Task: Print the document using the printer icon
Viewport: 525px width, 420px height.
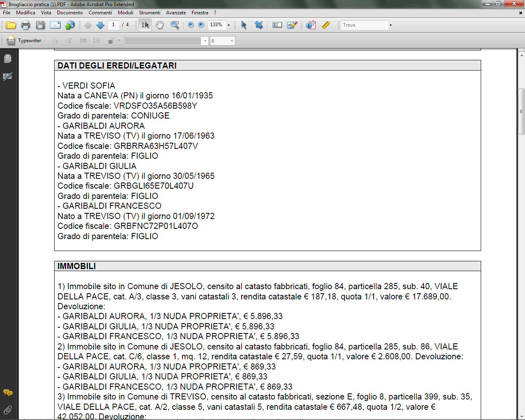Action: click(x=25, y=25)
